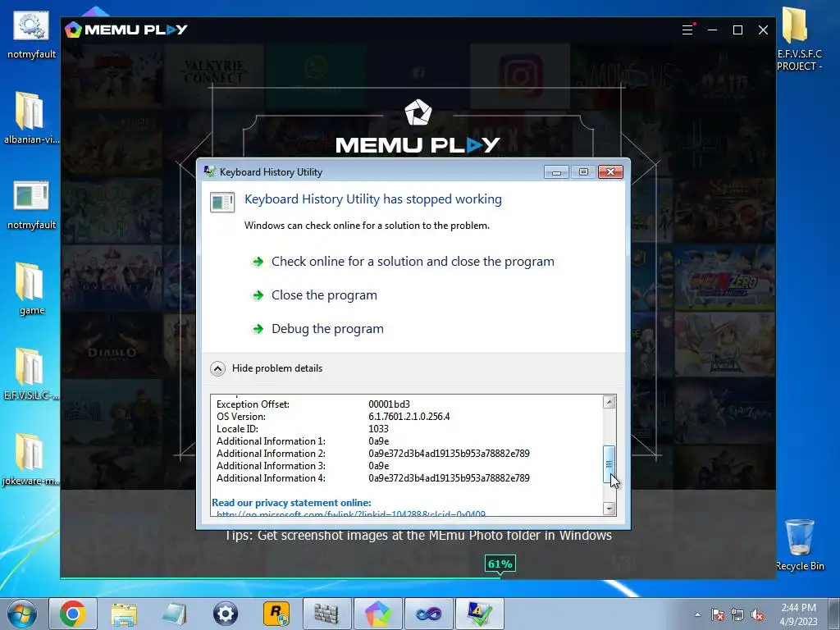Click the Diablo game thumbnail in MEmu
840x630 pixels.
[x=112, y=345]
